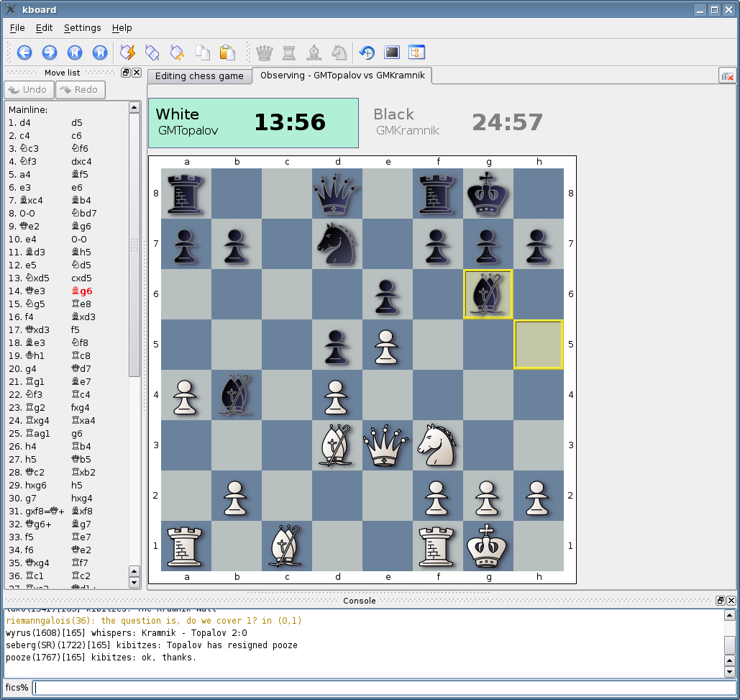This screenshot has width=740, height=700.
Task: Float the Console panel
Action: click(721, 601)
